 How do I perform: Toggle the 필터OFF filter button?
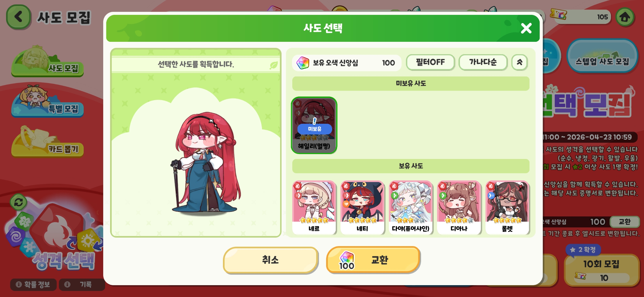[430, 62]
